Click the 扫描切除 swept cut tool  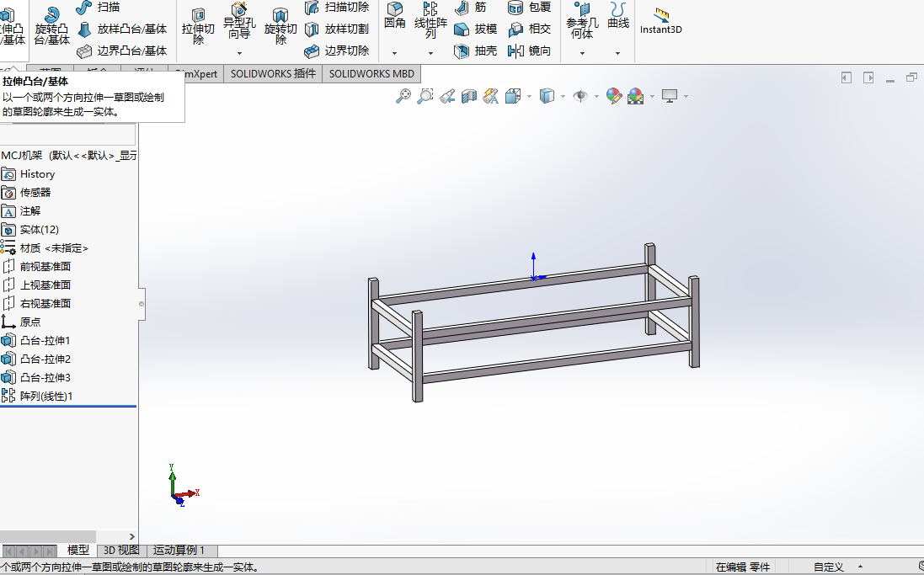[x=337, y=8]
